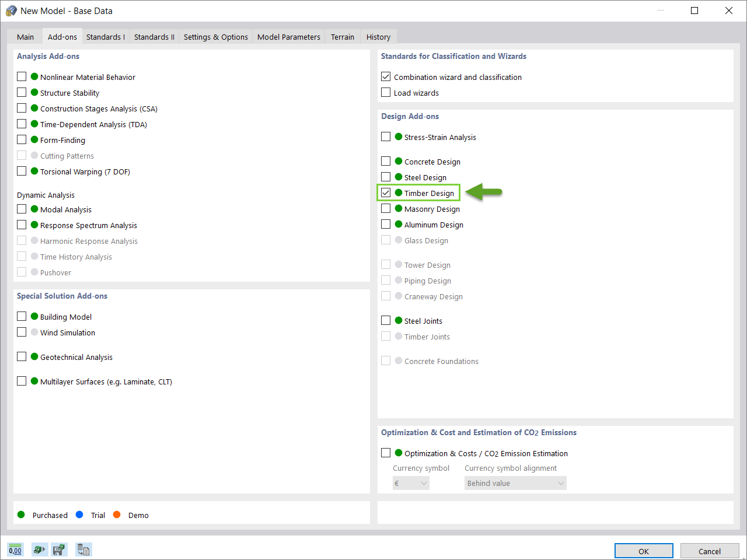Click the load template drawer icon
Viewport: 747px width, 560px height.
[39, 549]
